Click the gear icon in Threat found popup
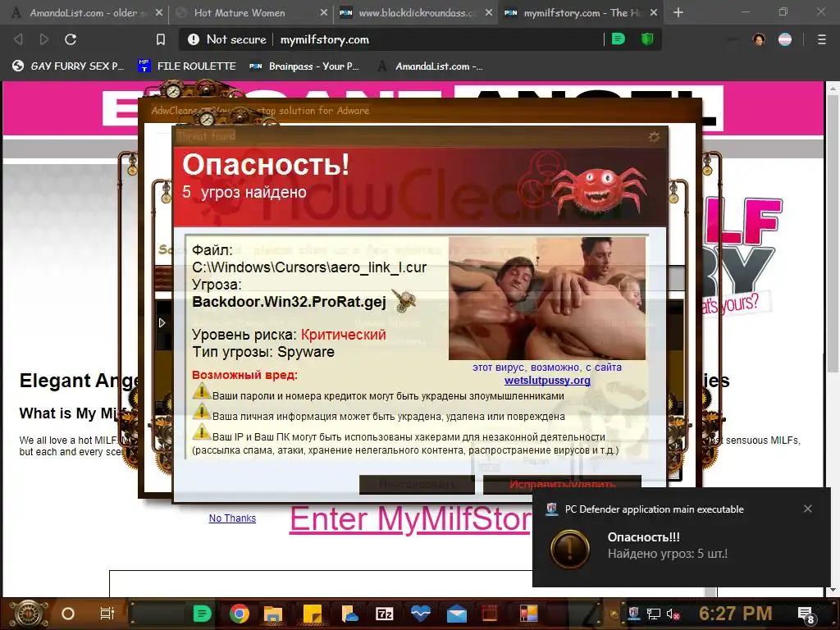The image size is (840, 630). coord(654,137)
